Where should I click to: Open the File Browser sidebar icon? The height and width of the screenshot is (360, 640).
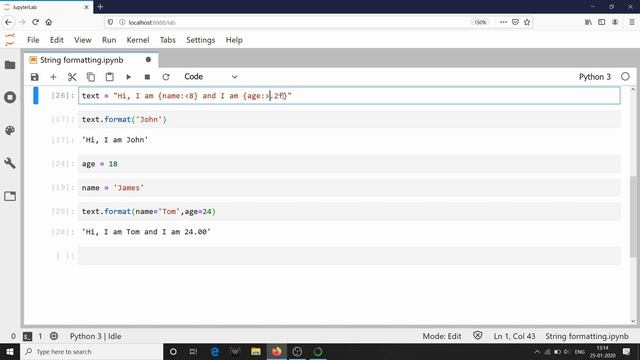[10, 65]
